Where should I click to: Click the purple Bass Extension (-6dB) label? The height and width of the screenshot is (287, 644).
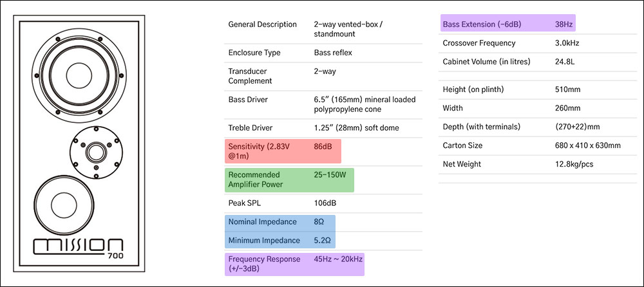click(482, 24)
